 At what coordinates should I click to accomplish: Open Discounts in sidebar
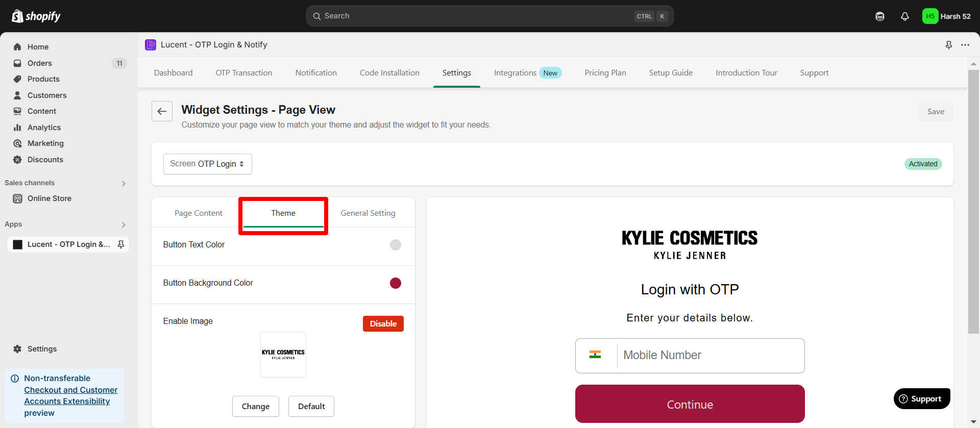click(45, 160)
